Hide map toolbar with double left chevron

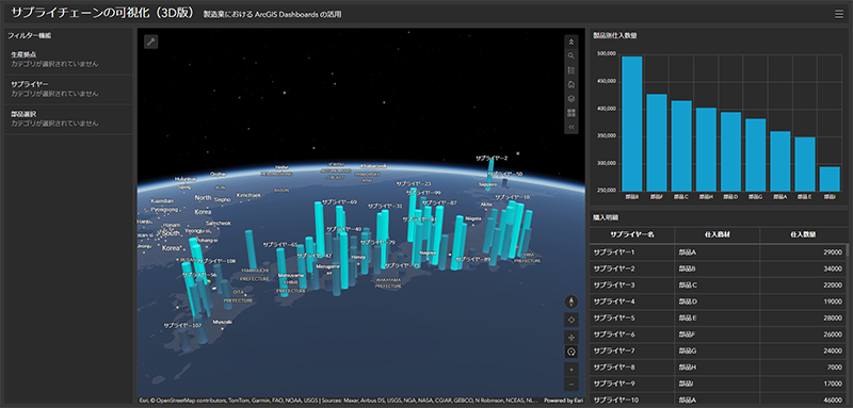coord(571,128)
